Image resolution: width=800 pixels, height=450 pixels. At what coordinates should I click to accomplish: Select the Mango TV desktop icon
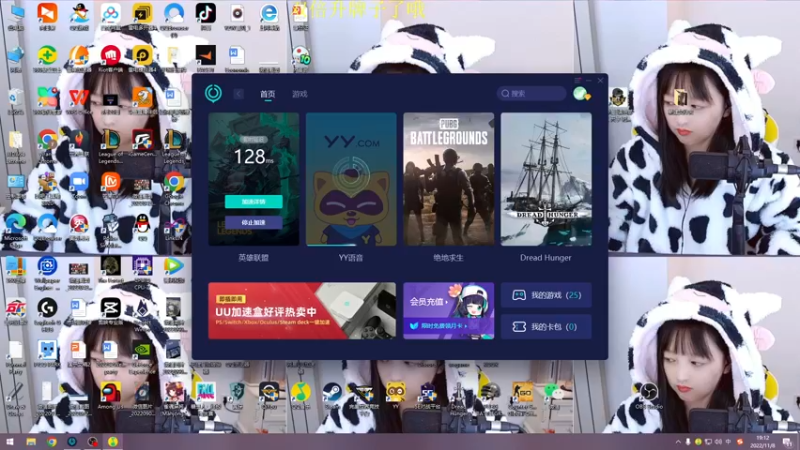tap(111, 181)
